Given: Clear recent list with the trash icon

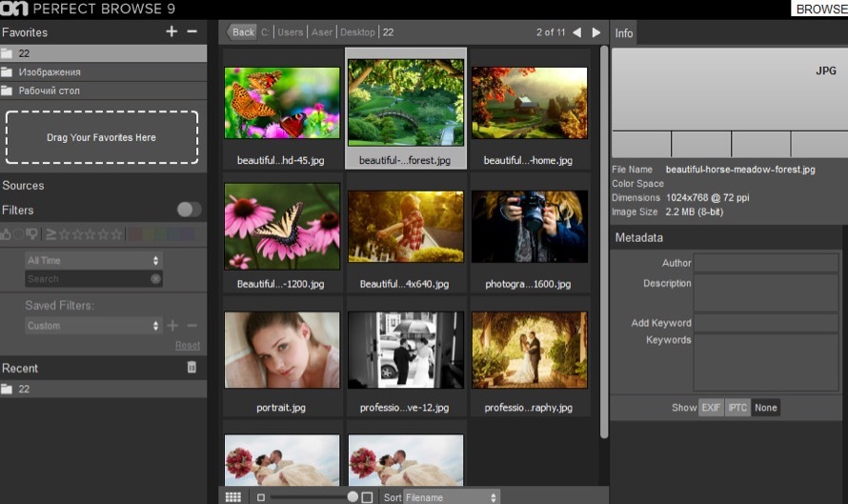Looking at the screenshot, I should pos(192,368).
